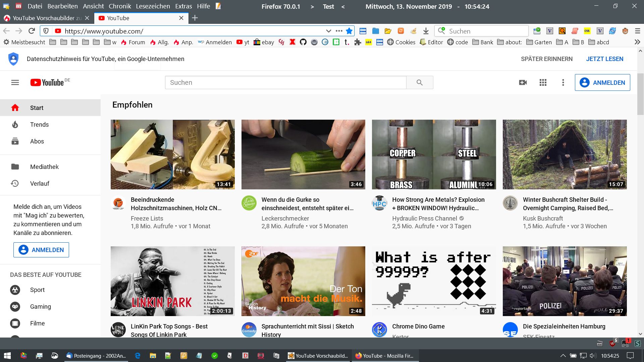Screen dimensions: 644x362
Task: Click the YouTube Suchen search field
Action: pos(285,82)
